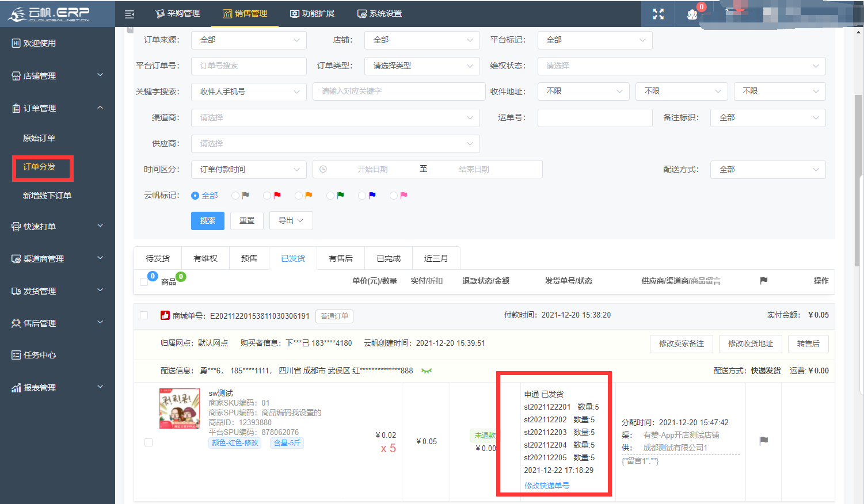Open 新增线下订单 submenu item

(x=47, y=196)
